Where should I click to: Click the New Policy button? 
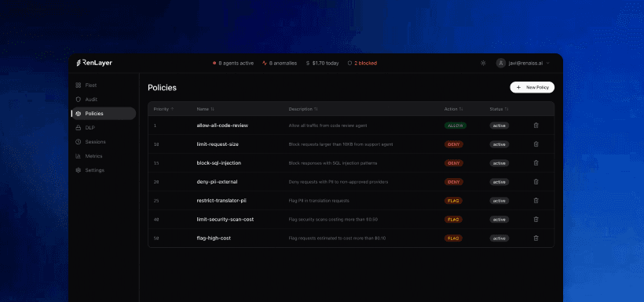[x=532, y=87]
